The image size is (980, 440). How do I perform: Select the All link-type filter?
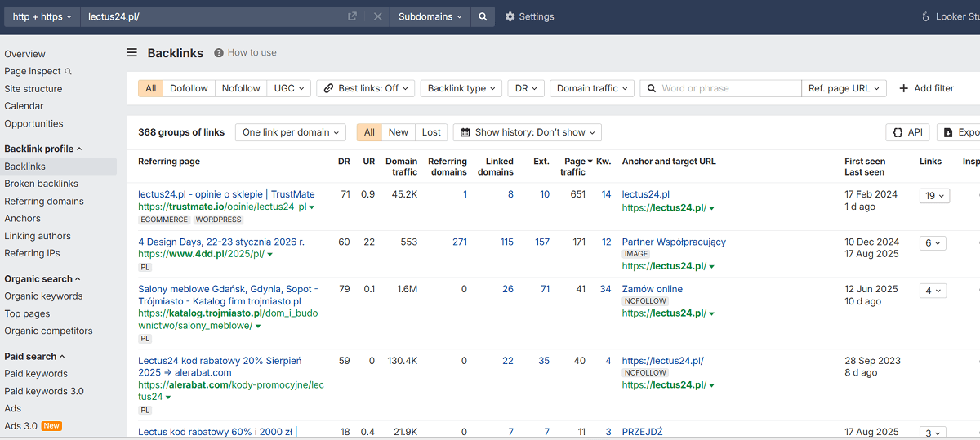(151, 88)
